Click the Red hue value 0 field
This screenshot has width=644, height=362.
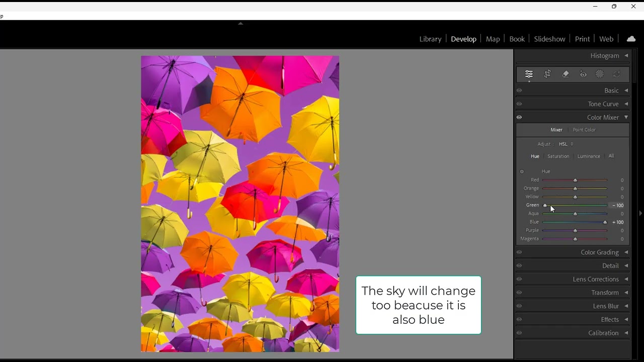coord(622,180)
